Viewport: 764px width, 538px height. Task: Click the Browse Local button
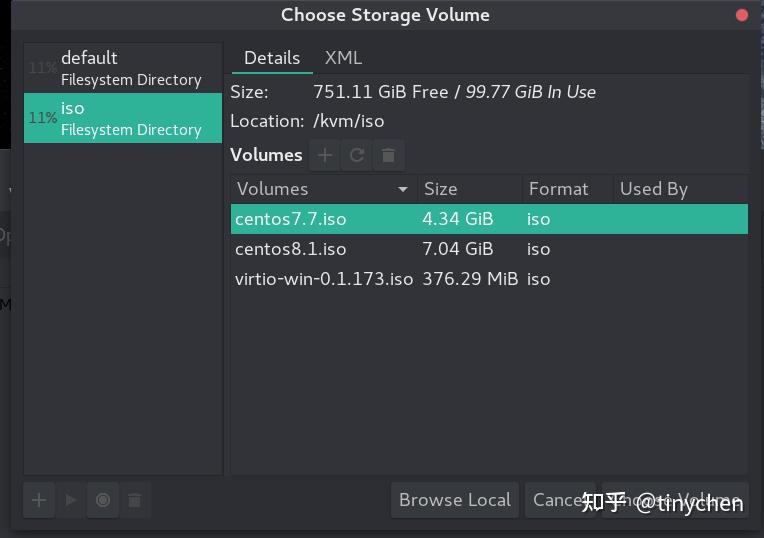point(454,500)
